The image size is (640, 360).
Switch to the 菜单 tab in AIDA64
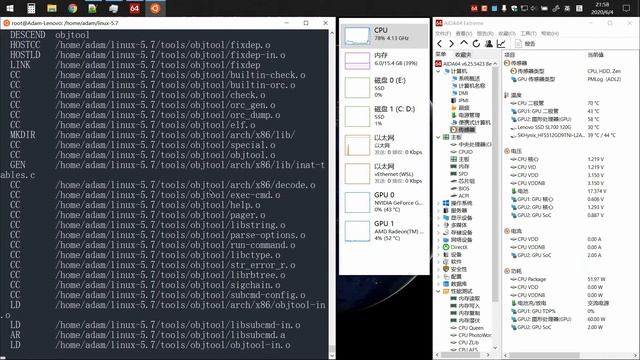[x=441, y=54]
